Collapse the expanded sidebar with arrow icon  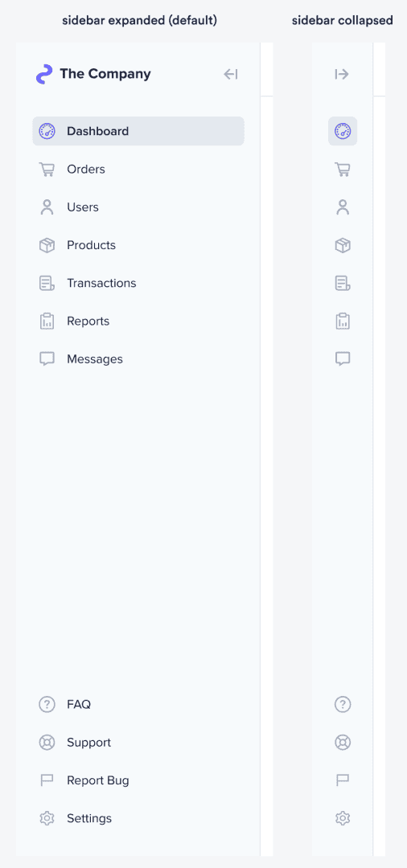(x=230, y=74)
